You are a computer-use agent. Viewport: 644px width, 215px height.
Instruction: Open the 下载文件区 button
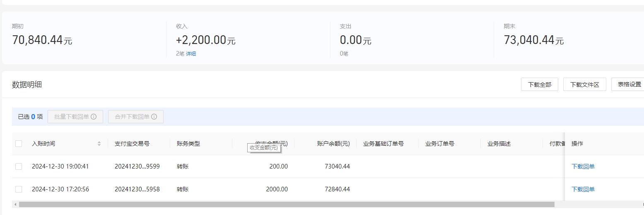click(x=585, y=84)
